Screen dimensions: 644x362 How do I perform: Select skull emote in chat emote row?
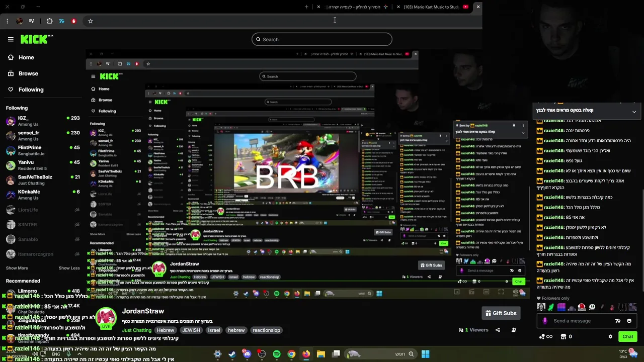pos(592,307)
